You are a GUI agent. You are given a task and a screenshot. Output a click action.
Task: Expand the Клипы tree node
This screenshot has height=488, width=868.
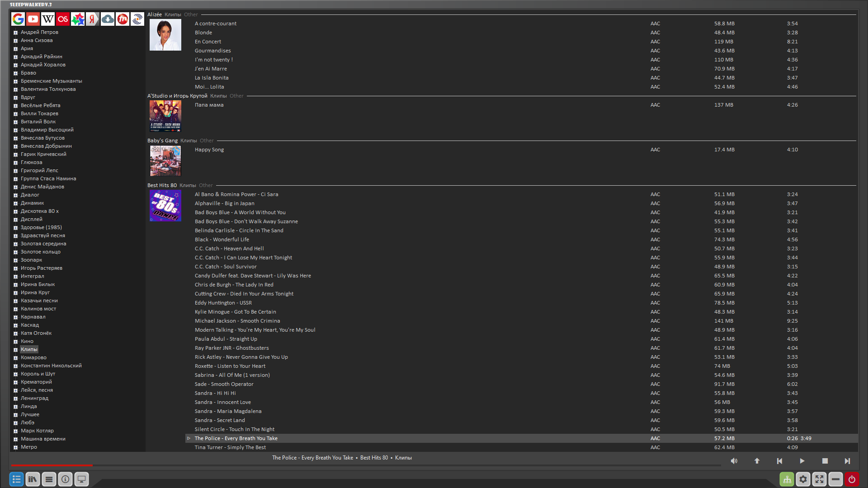[x=15, y=350]
